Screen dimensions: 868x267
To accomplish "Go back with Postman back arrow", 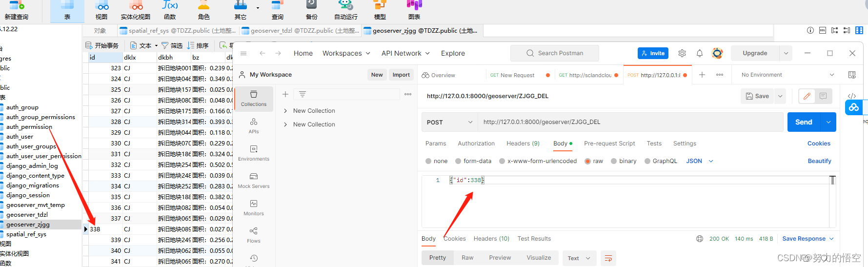I will 262,53.
